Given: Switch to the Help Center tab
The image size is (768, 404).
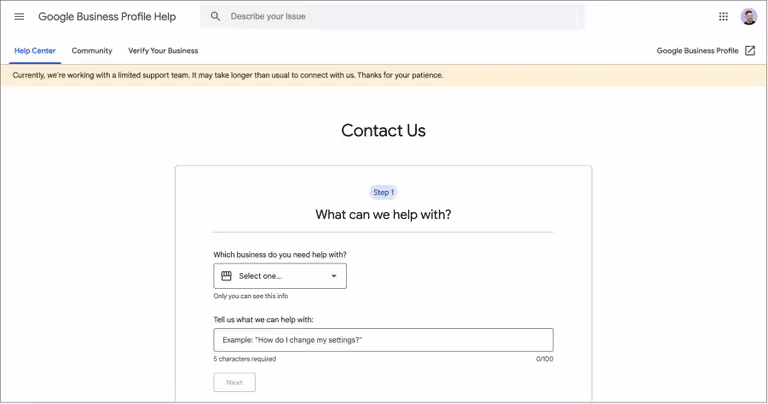Looking at the screenshot, I should coord(35,51).
